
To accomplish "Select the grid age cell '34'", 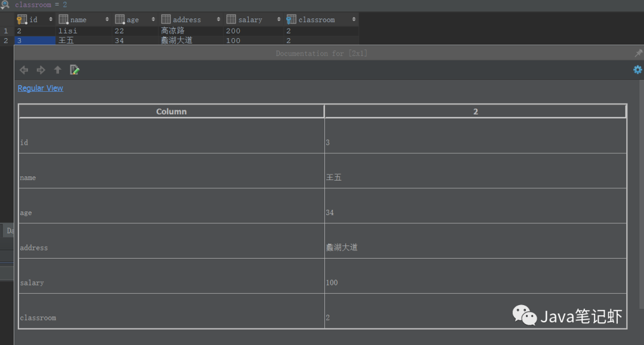I will coord(135,41).
